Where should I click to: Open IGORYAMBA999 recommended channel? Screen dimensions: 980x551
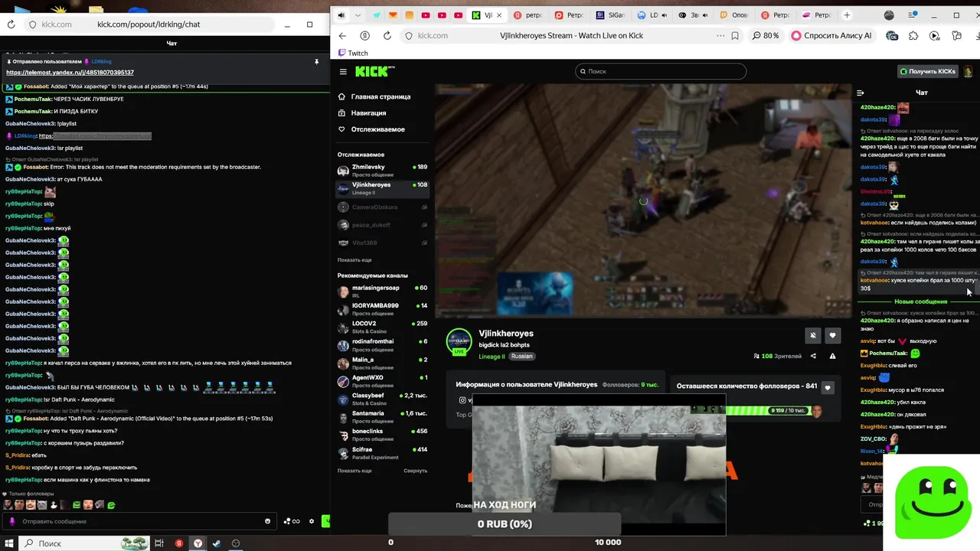pos(382,309)
